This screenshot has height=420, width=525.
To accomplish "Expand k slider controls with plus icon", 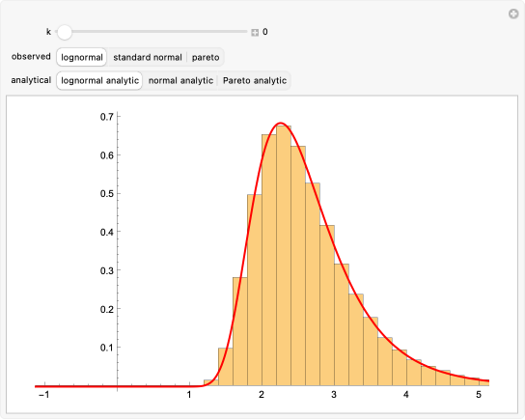I will pyautogui.click(x=255, y=33).
